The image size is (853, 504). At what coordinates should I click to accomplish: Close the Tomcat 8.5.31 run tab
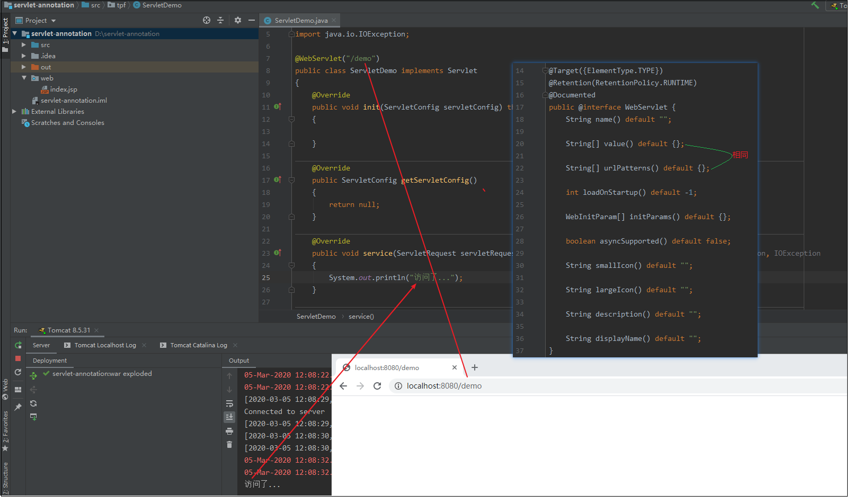point(96,330)
